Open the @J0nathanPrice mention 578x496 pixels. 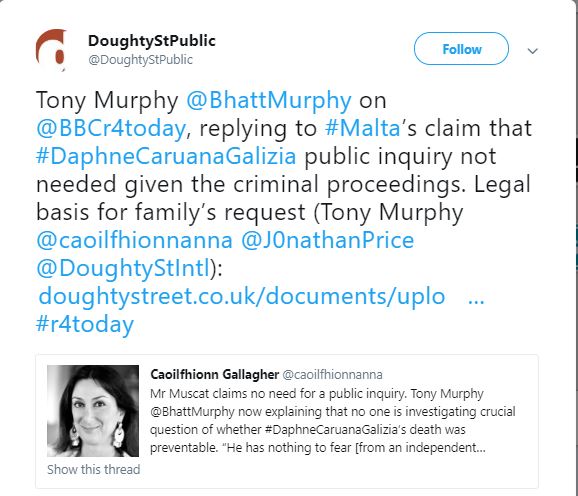328,240
